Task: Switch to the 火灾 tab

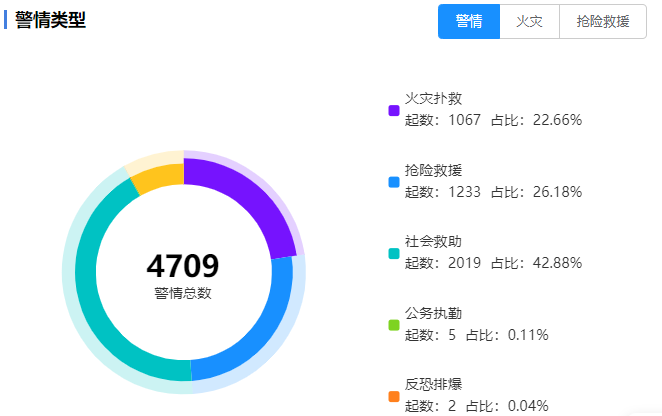Action: point(529,22)
